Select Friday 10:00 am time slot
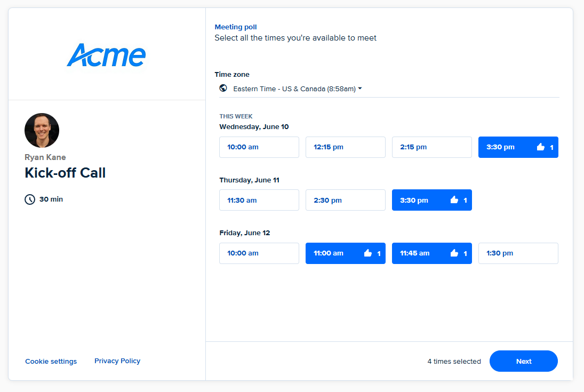This screenshot has height=392, width=584. pyautogui.click(x=259, y=253)
